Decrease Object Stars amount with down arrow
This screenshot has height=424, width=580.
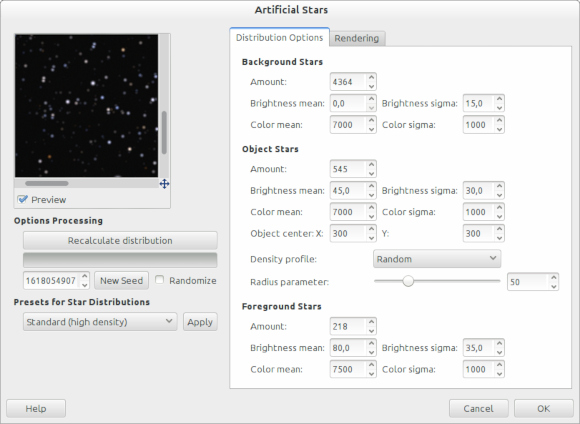(x=371, y=174)
